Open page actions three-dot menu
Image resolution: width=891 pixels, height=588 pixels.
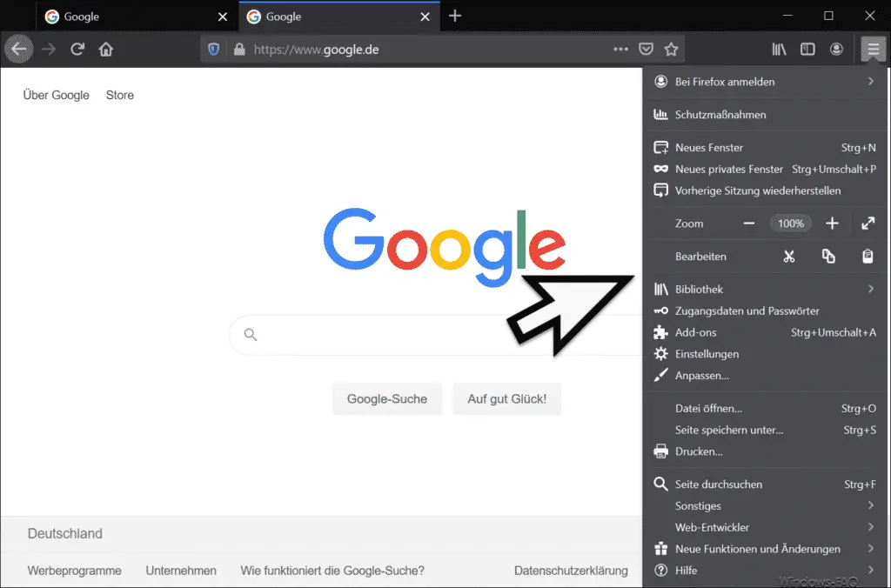pos(620,50)
